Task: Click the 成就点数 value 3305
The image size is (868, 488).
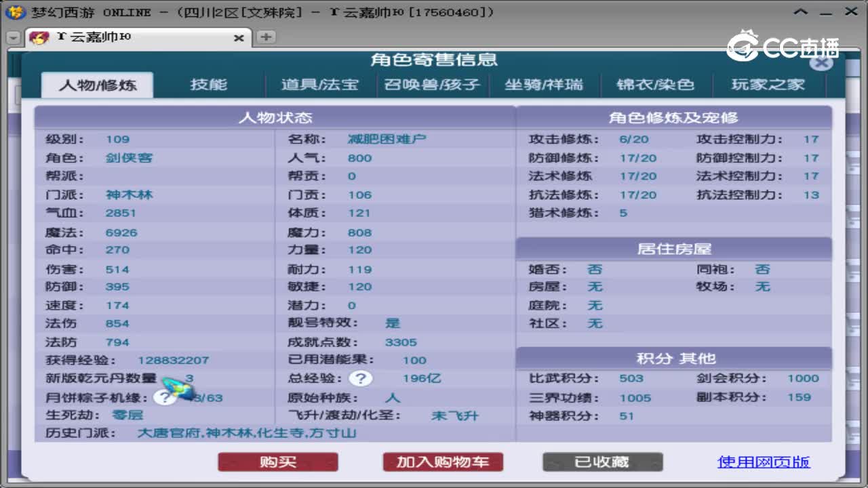Action: pyautogui.click(x=401, y=342)
